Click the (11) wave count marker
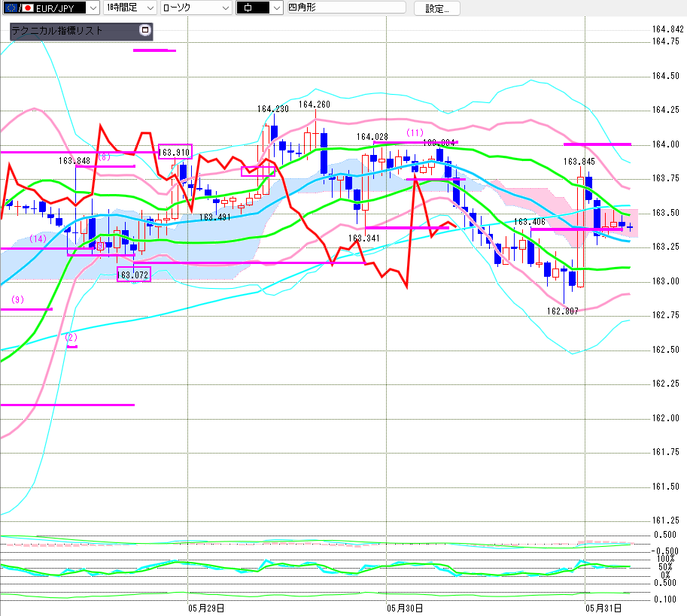Image resolution: width=687 pixels, height=616 pixels. click(x=415, y=132)
